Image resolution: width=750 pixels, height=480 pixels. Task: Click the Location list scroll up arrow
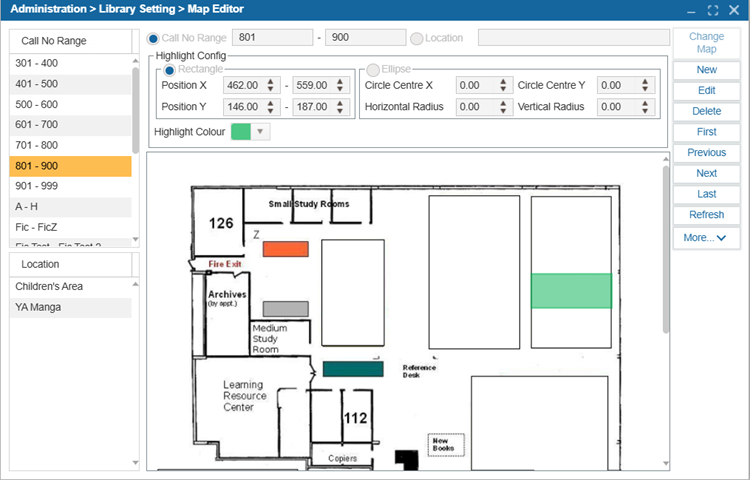click(x=135, y=284)
